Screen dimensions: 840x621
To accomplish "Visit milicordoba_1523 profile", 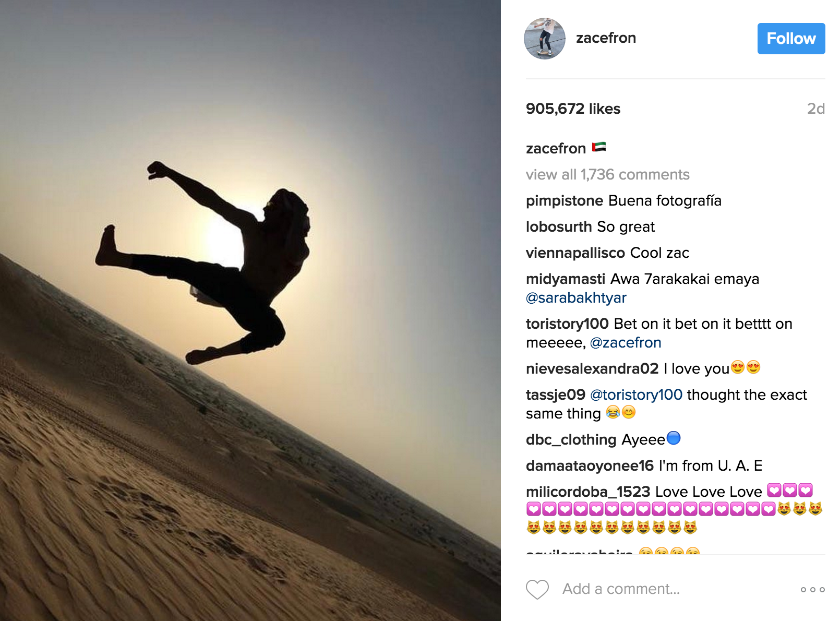I will point(588,492).
